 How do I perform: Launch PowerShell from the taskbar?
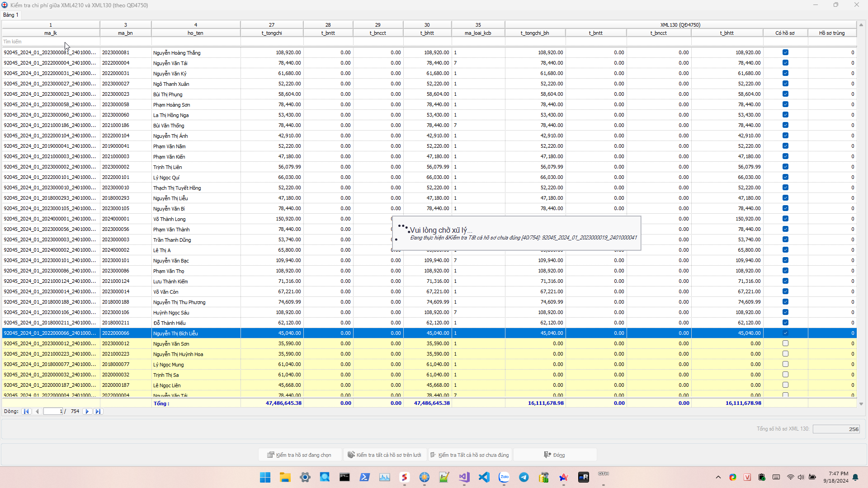364,477
